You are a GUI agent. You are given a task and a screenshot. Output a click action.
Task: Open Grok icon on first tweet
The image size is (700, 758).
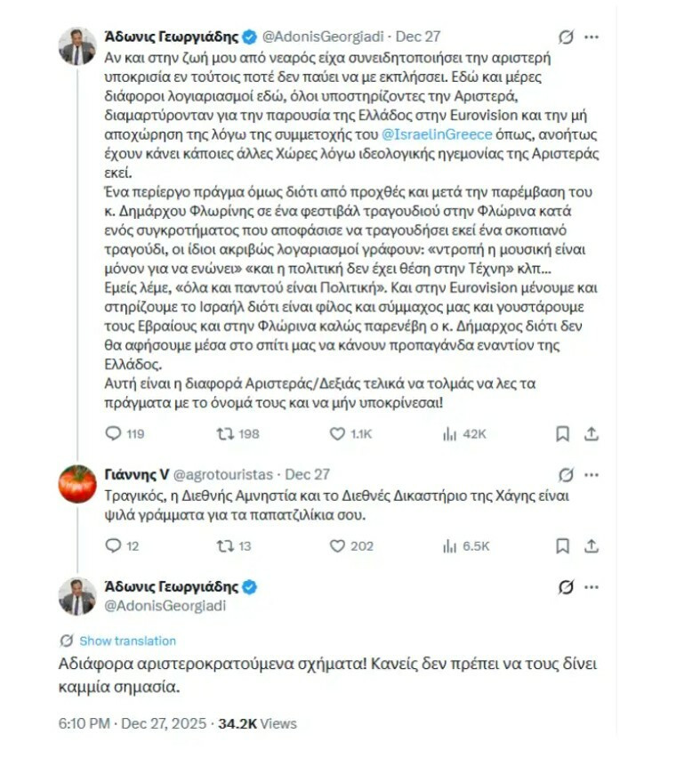coord(564,36)
